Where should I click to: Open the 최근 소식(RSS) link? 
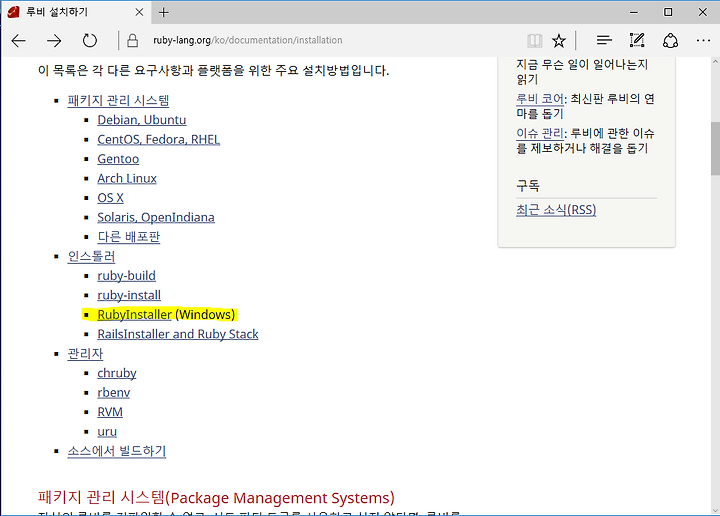(556, 210)
